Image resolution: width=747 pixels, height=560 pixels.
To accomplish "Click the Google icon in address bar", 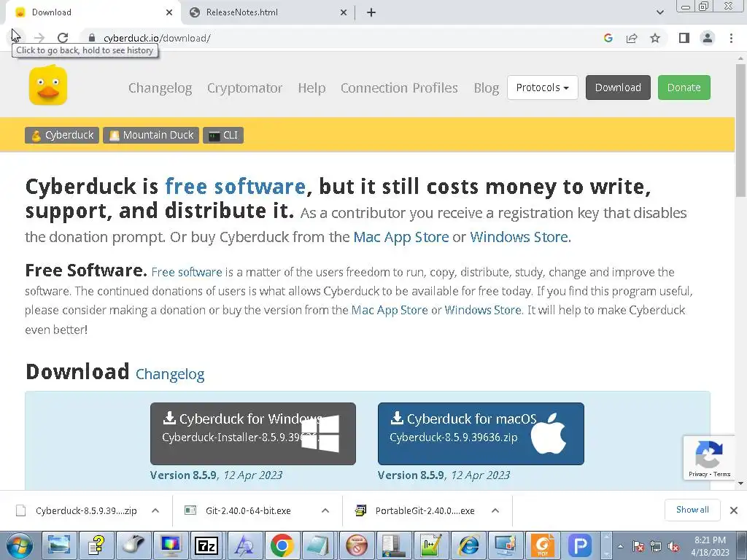I will pos(608,38).
